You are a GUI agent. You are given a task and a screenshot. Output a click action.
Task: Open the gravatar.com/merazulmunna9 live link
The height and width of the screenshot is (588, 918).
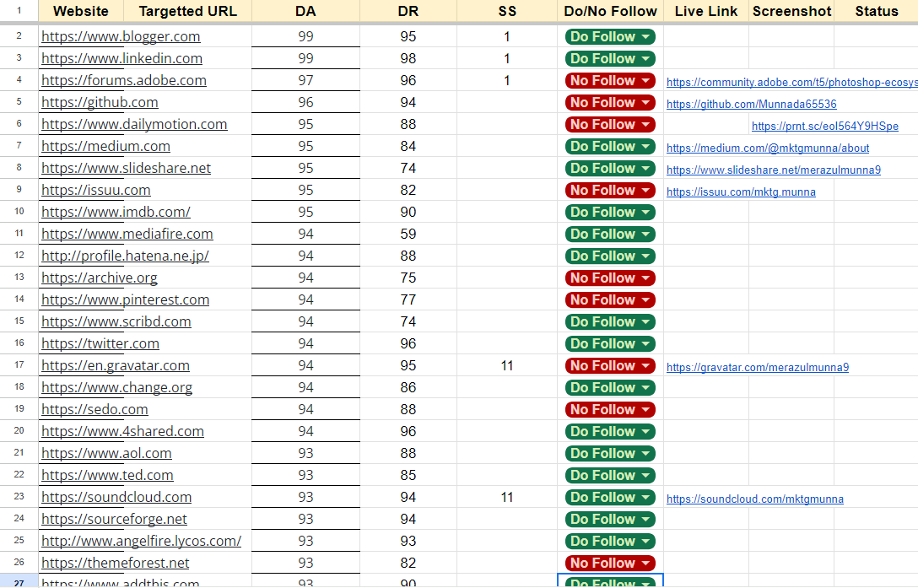click(757, 367)
